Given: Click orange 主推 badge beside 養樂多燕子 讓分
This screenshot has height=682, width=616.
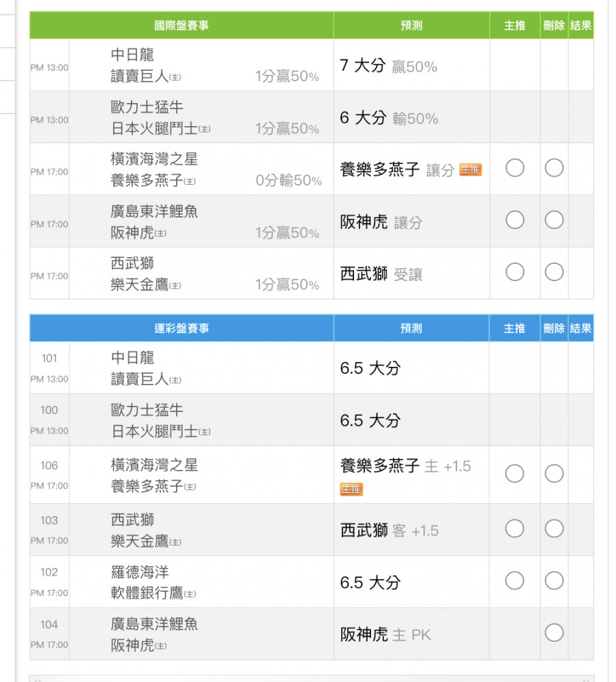Looking at the screenshot, I should [471, 170].
